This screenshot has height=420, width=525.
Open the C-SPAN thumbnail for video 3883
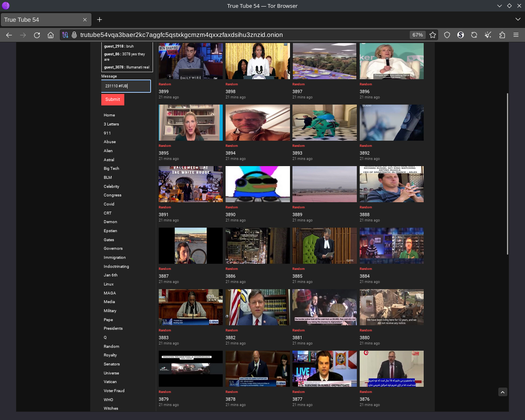coord(191,307)
